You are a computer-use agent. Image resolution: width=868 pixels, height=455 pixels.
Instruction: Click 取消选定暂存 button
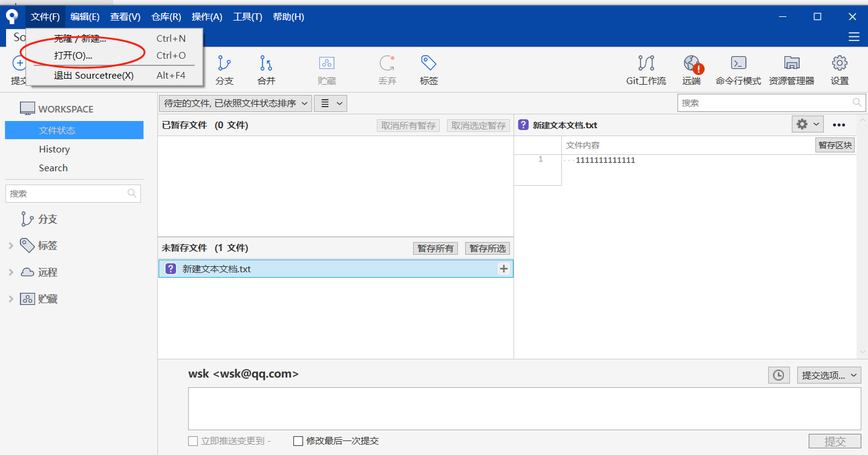coord(478,126)
